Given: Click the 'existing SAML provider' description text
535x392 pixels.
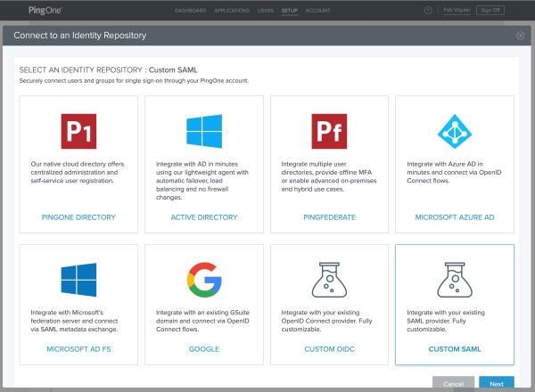Looking at the screenshot, I should point(446,321).
